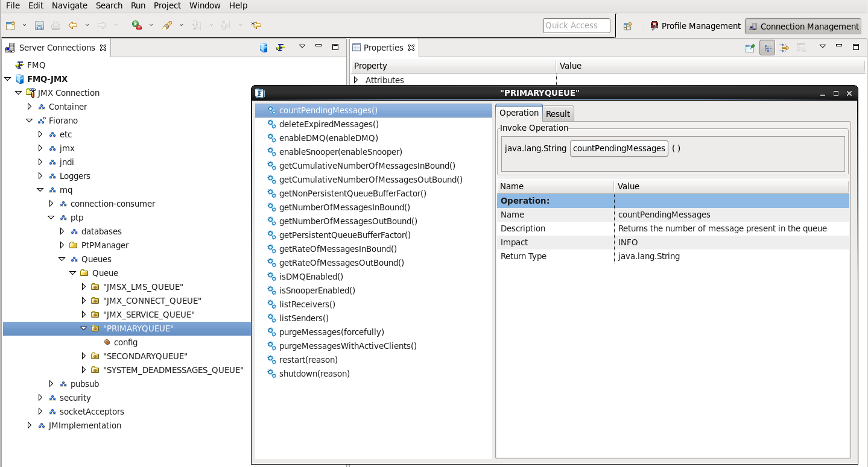Click the Open Perspective icon

tap(628, 26)
